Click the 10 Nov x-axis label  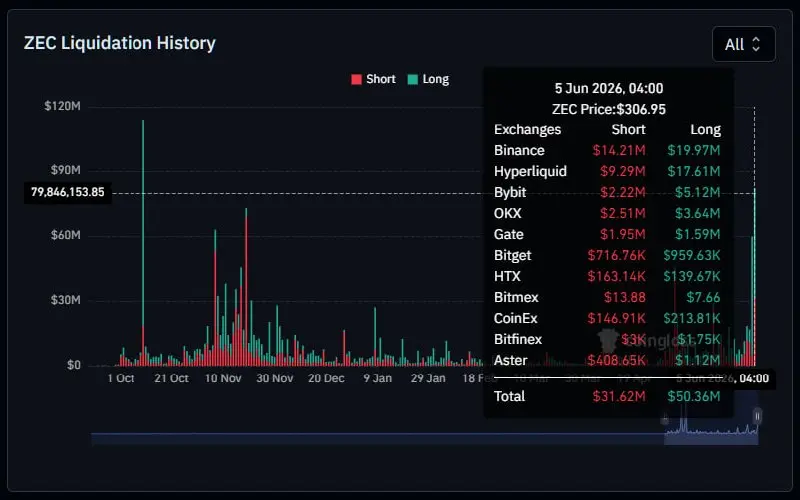[x=223, y=379]
